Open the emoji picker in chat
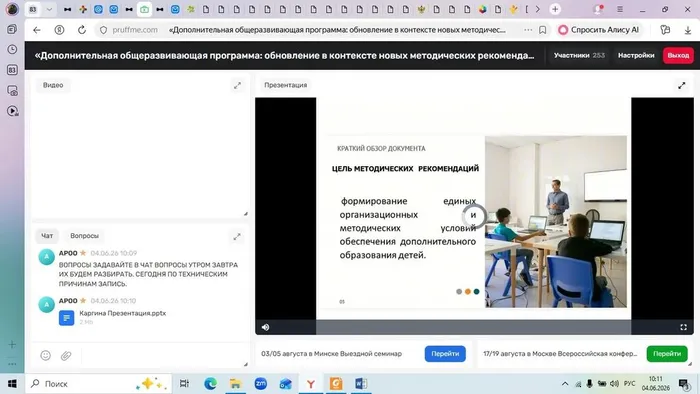 tap(46, 355)
